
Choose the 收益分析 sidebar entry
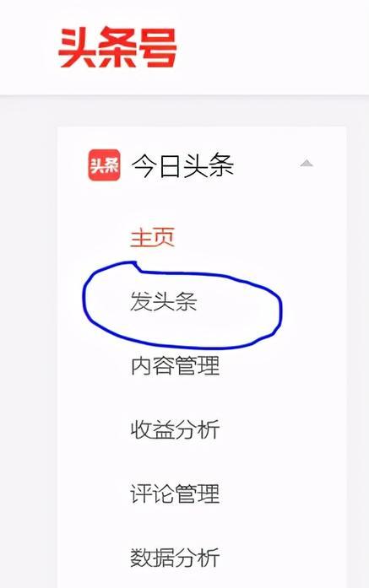pyautogui.click(x=175, y=429)
